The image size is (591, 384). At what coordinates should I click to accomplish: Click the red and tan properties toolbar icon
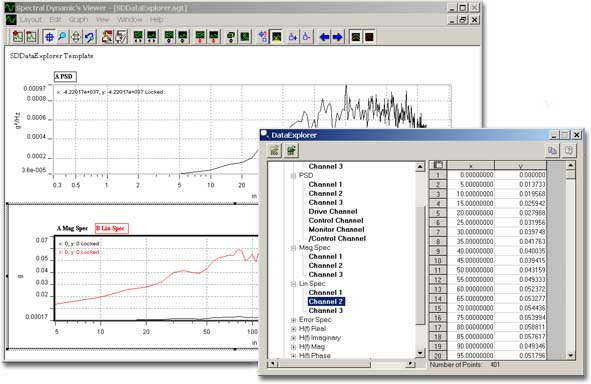(107, 37)
